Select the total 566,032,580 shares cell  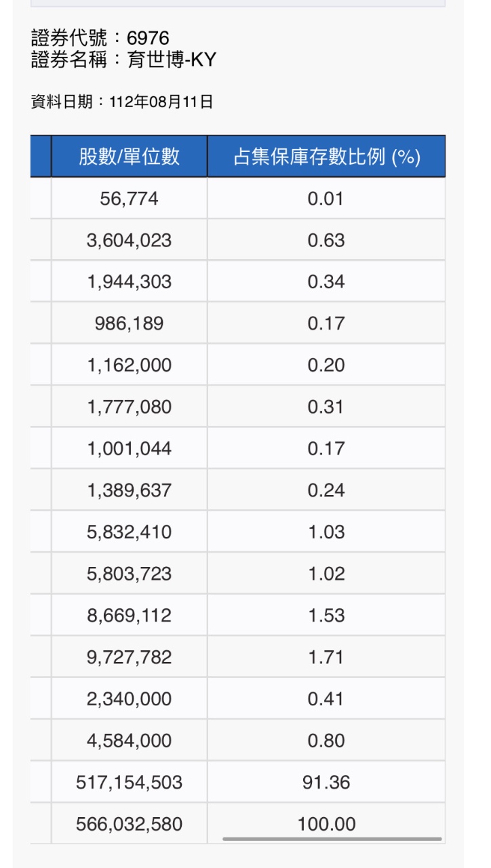(x=129, y=824)
